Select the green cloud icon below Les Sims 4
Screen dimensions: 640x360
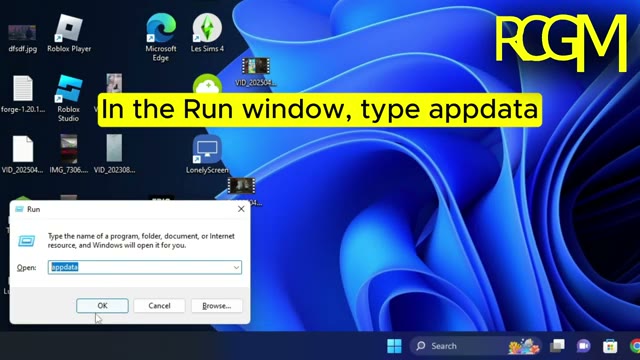207,84
